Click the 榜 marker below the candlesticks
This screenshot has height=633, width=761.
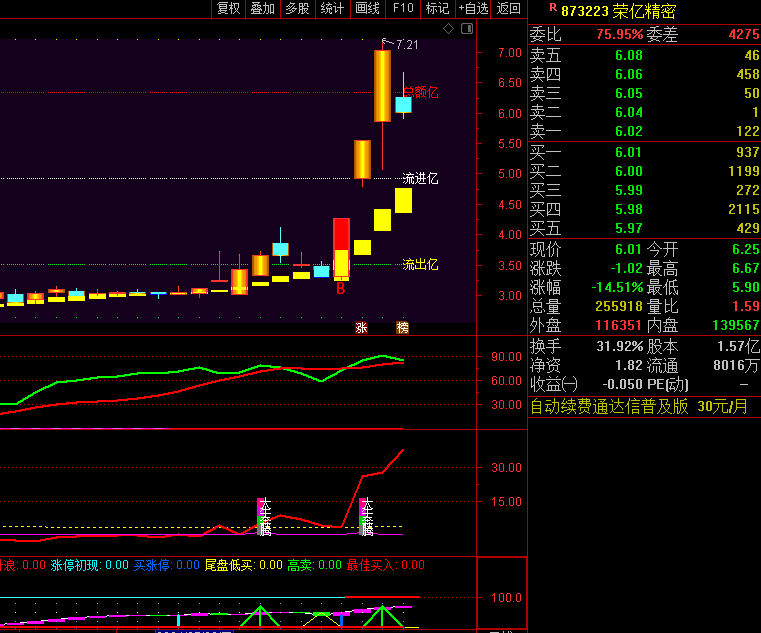[x=402, y=327]
